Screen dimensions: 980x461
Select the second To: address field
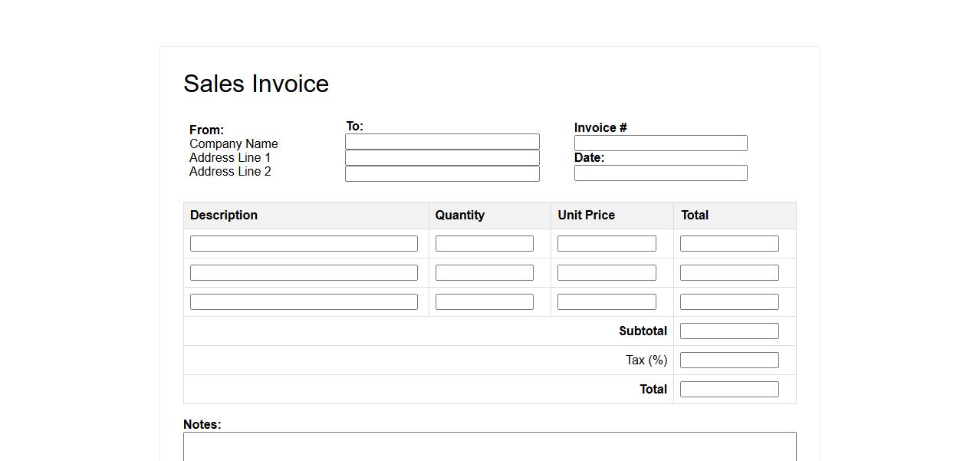(x=442, y=158)
